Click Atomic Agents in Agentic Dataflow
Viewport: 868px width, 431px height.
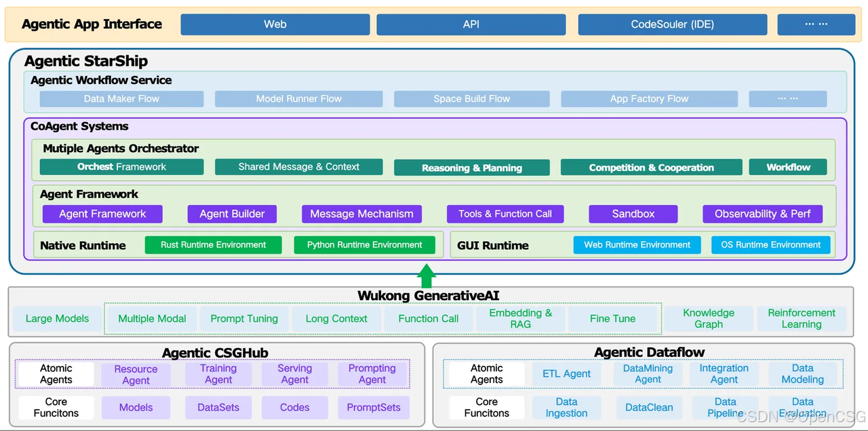(487, 373)
